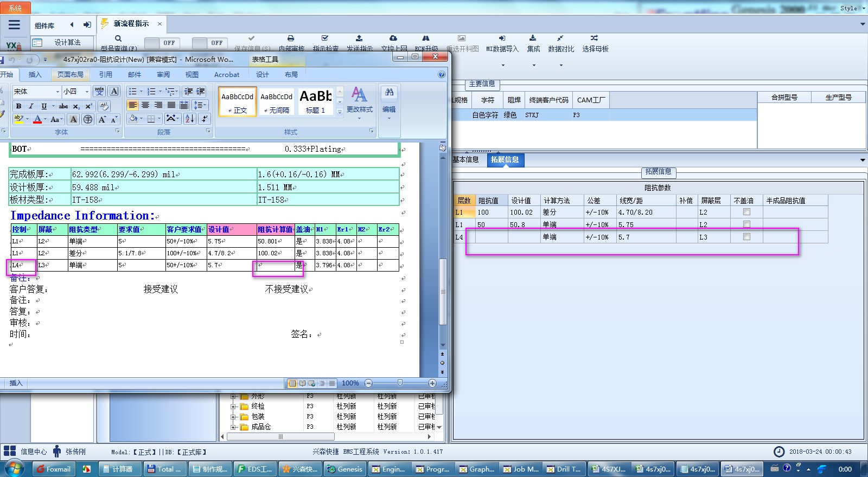This screenshot has height=477, width=868.
Task: Click the red font color swatch
Action: pos(37,119)
